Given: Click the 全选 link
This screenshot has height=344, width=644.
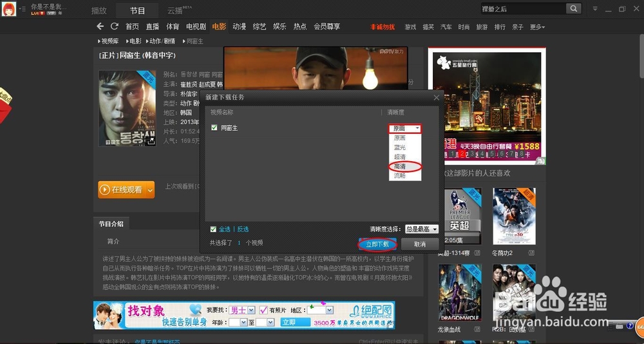Looking at the screenshot, I should [x=225, y=229].
